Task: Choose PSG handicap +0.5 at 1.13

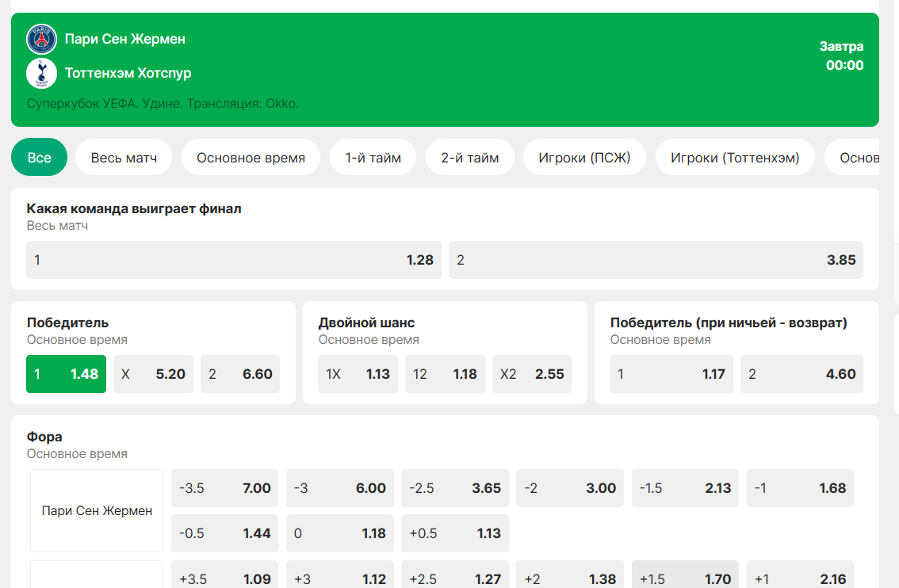Action: 455,533
